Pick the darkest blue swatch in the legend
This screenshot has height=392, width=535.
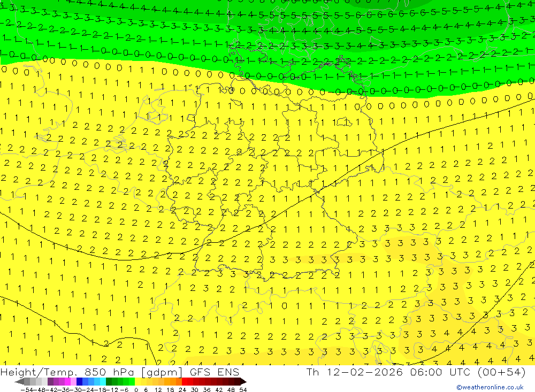point(79,382)
